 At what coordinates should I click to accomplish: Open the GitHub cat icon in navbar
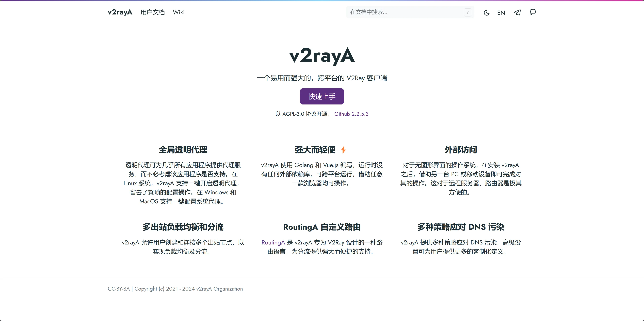[x=533, y=12]
